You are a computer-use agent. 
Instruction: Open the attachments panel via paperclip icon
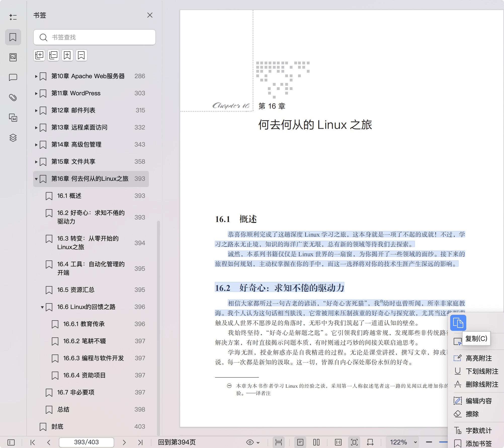click(13, 98)
